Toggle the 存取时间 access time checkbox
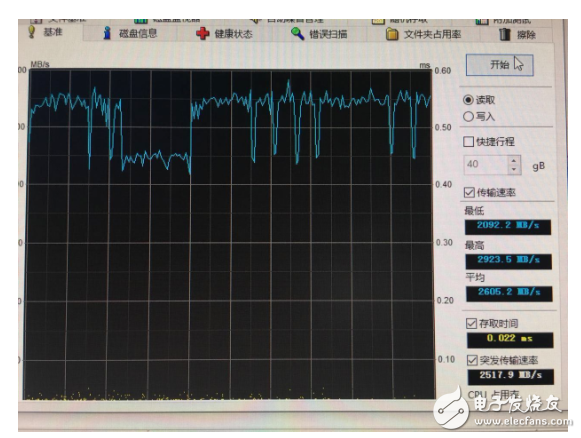 click(471, 323)
